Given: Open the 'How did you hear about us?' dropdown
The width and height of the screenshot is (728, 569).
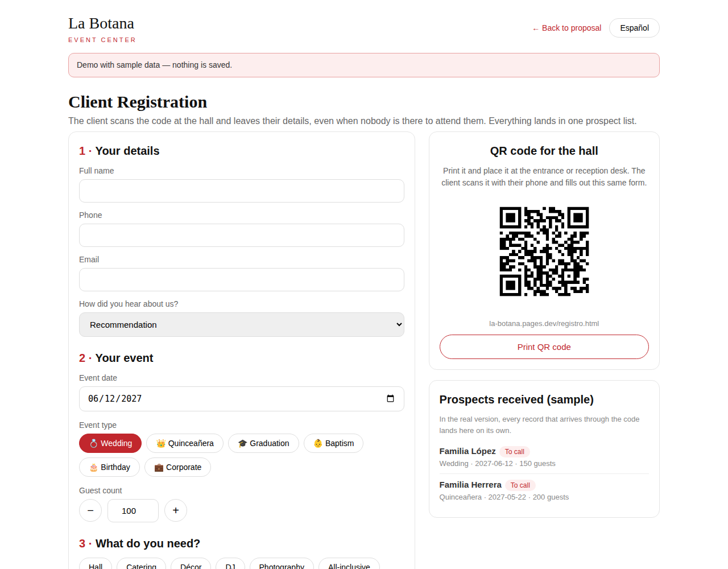Looking at the screenshot, I should tap(242, 324).
